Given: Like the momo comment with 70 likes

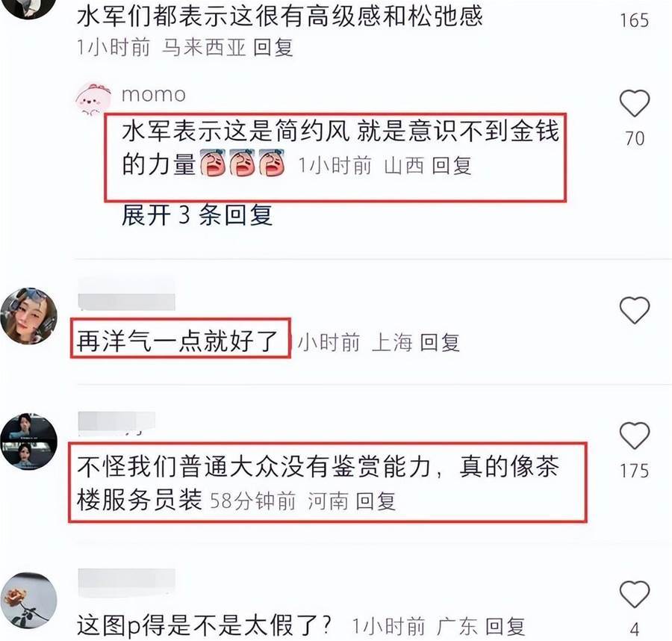Looking at the screenshot, I should coord(634,103).
